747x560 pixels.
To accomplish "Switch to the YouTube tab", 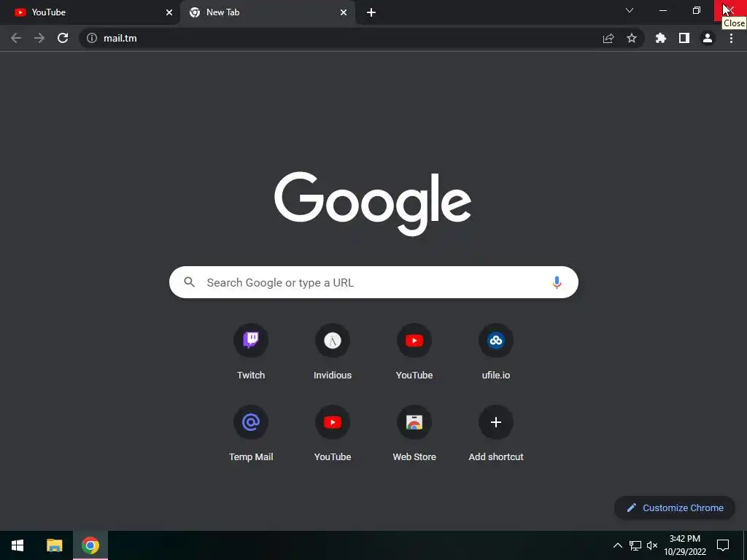I will click(90, 12).
